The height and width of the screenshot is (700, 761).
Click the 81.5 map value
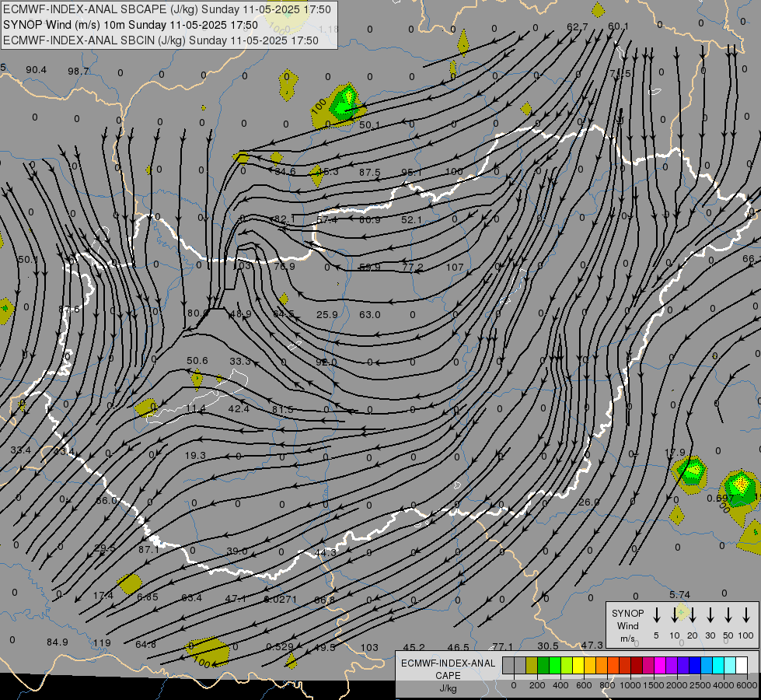tap(282, 410)
